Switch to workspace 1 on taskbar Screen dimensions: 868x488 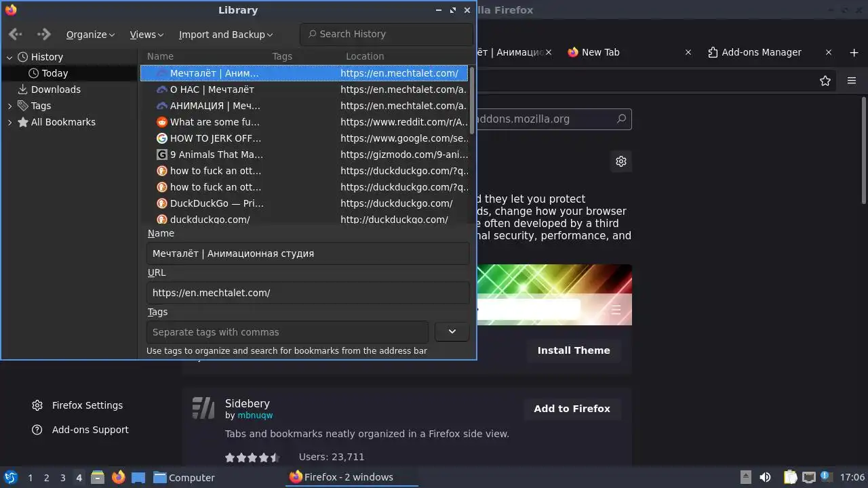coord(30,478)
